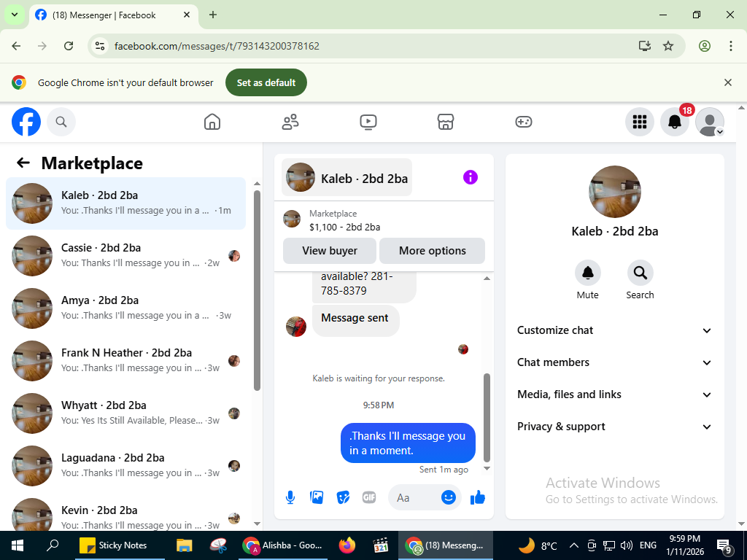The width and height of the screenshot is (747, 560).
Task: Select Amya · 2bd 2ba conversation
Action: (x=125, y=308)
